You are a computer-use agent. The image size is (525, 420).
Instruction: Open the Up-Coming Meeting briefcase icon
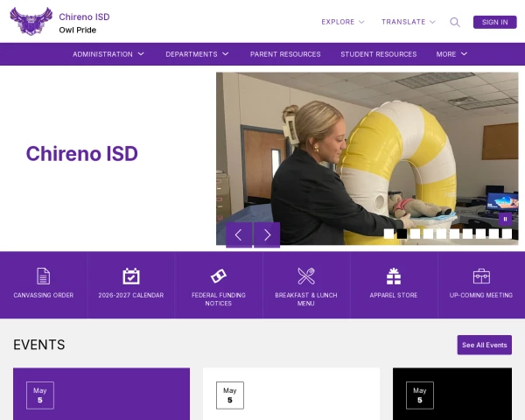point(481,276)
